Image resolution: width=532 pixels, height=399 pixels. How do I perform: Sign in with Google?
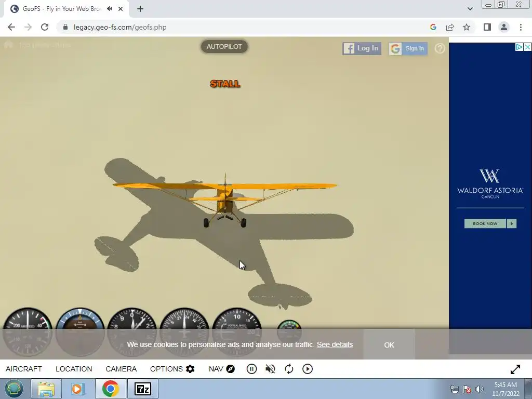[408, 48]
